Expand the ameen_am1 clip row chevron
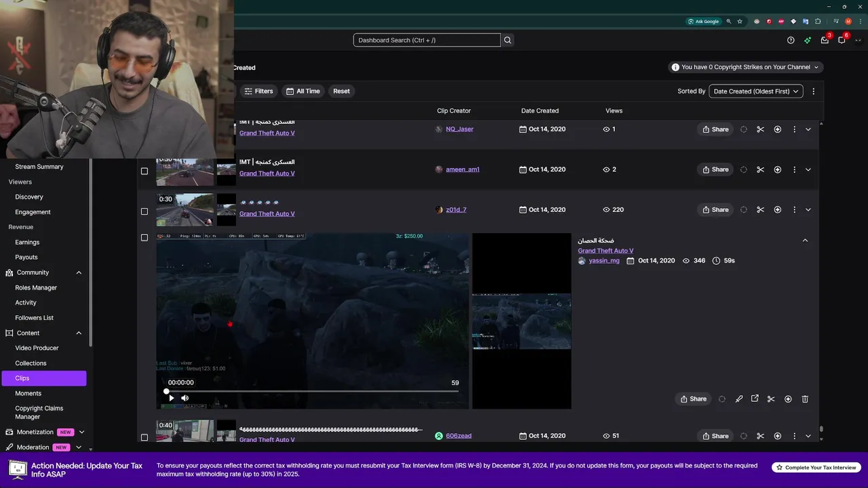Image resolution: width=868 pixels, height=488 pixels. point(808,169)
